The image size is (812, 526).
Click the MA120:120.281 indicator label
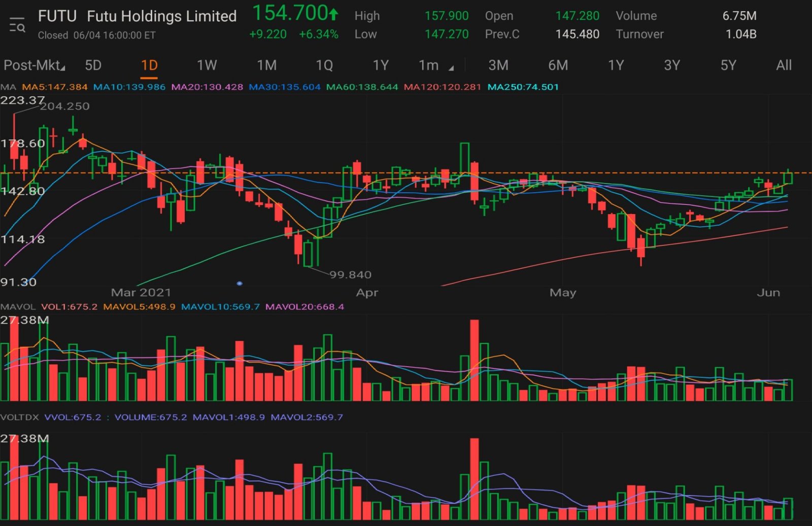(x=443, y=87)
